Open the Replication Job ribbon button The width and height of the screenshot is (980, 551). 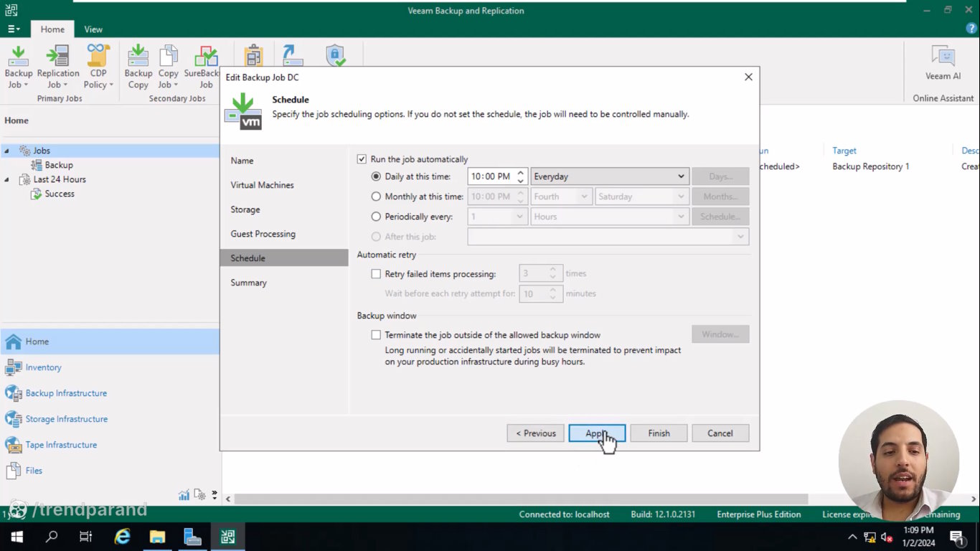pyautogui.click(x=58, y=67)
